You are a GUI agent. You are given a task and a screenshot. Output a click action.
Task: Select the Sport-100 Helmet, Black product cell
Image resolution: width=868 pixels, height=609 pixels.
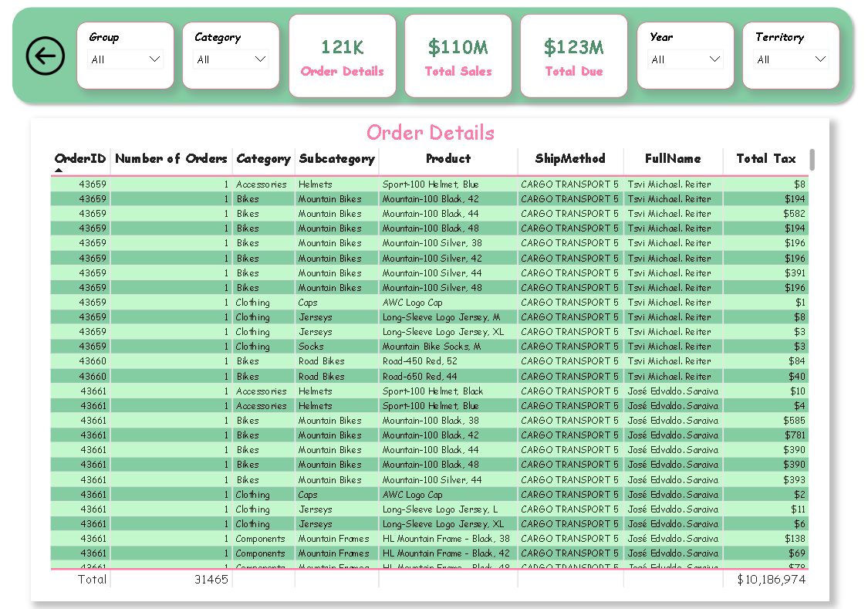pos(432,391)
